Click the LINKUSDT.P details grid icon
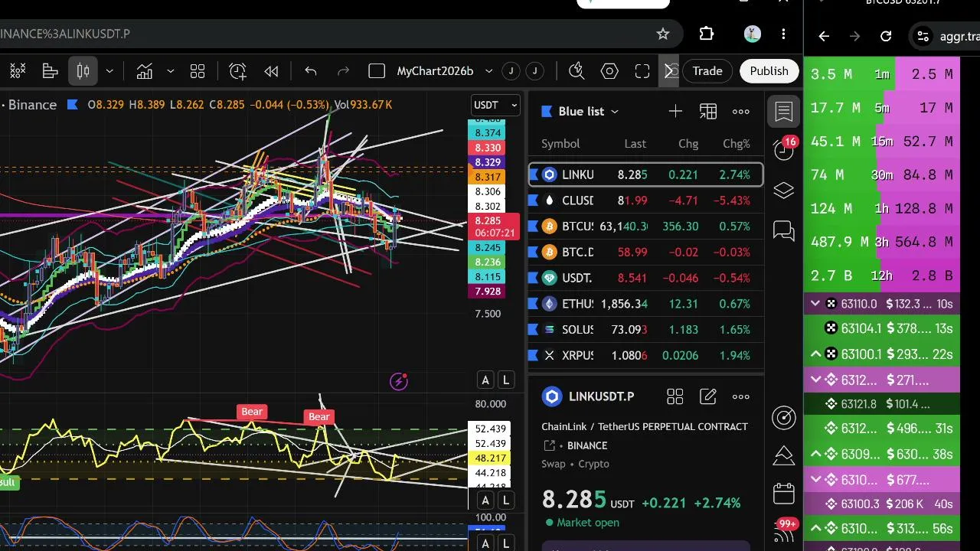This screenshot has width=980, height=551. tap(675, 396)
